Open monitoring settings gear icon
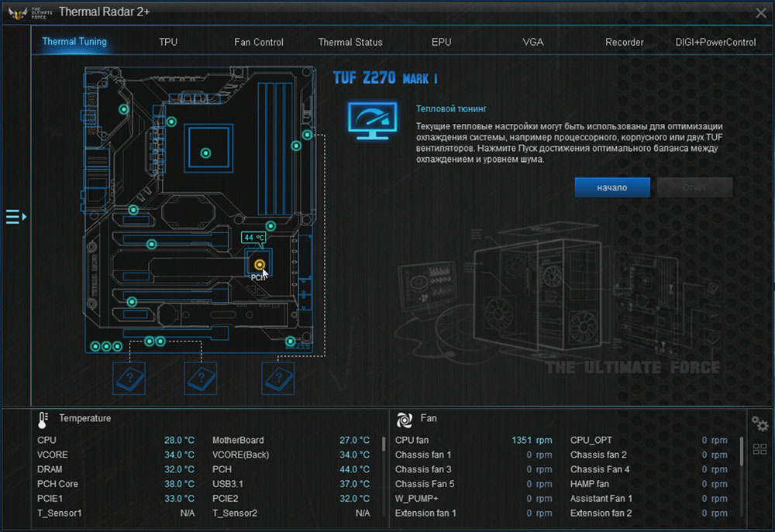Screen dimensions: 775x532 pos(759,424)
